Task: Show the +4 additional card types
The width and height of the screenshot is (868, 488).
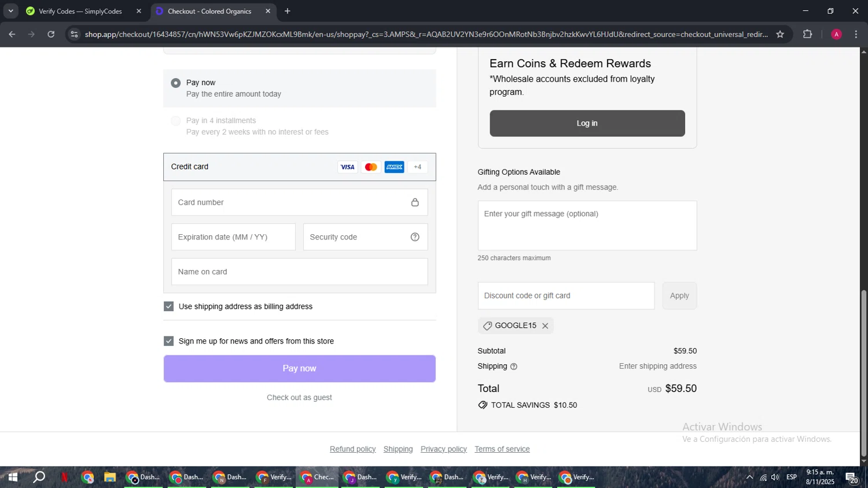Action: (x=418, y=167)
